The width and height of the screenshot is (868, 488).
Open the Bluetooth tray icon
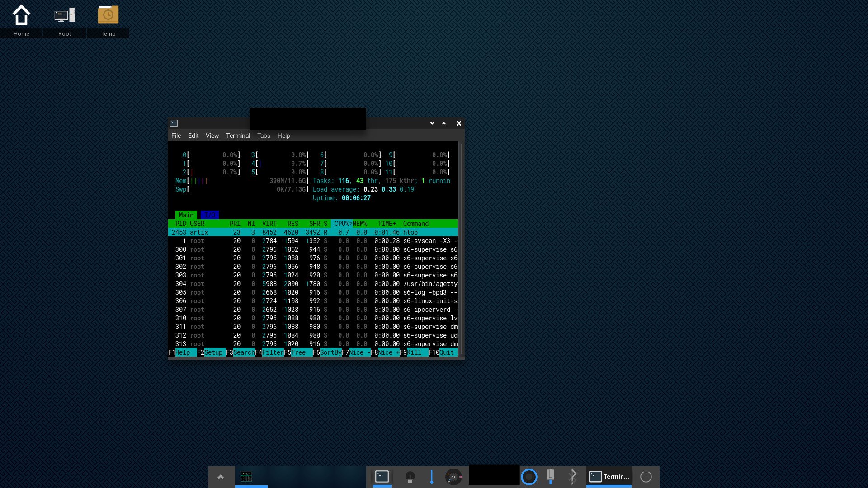pos(572,477)
